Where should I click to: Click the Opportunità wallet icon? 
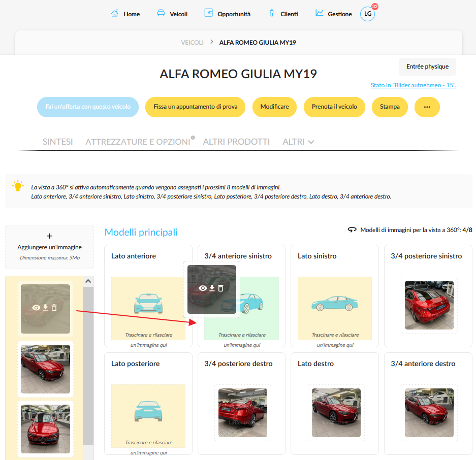point(209,13)
